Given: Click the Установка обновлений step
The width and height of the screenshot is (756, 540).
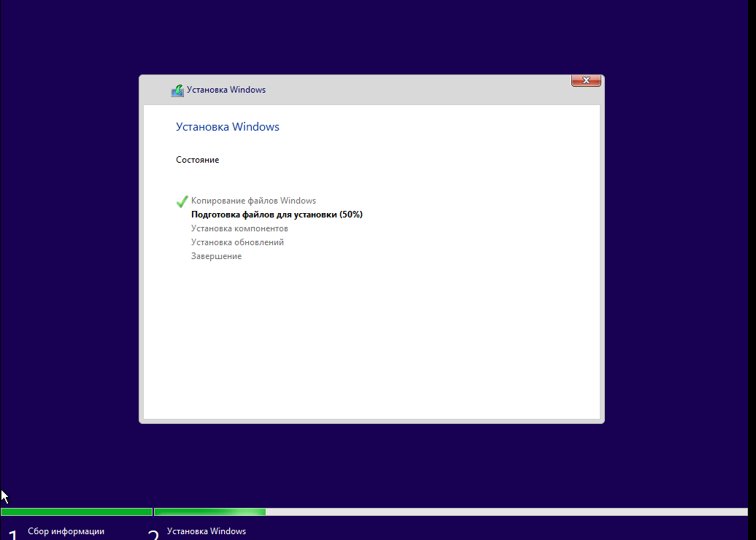Looking at the screenshot, I should click(x=237, y=242).
